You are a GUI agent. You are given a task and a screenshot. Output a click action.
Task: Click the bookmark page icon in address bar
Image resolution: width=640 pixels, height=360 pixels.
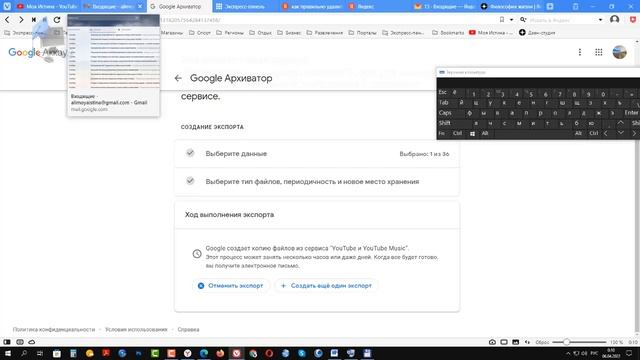502,20
